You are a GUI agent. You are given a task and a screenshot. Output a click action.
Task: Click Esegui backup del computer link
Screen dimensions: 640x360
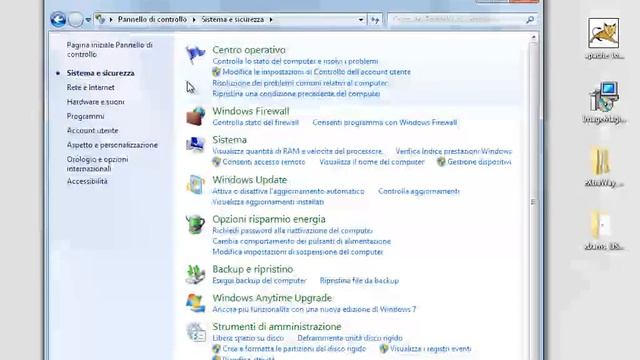(x=259, y=280)
